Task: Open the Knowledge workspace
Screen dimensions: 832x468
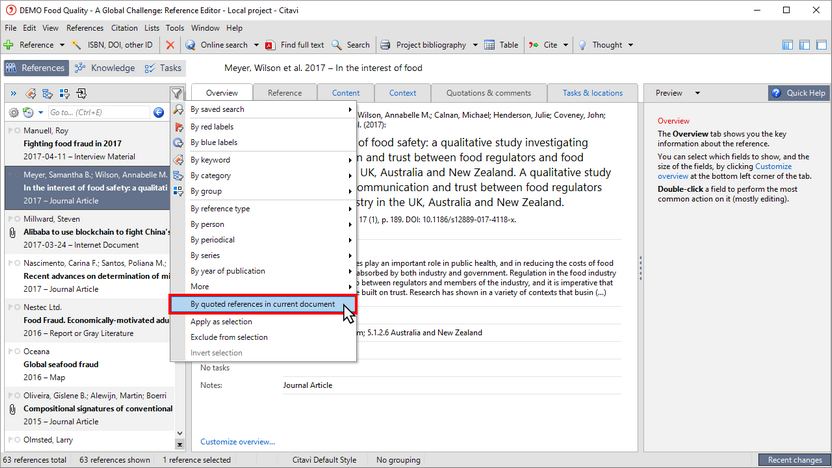Action: click(105, 68)
